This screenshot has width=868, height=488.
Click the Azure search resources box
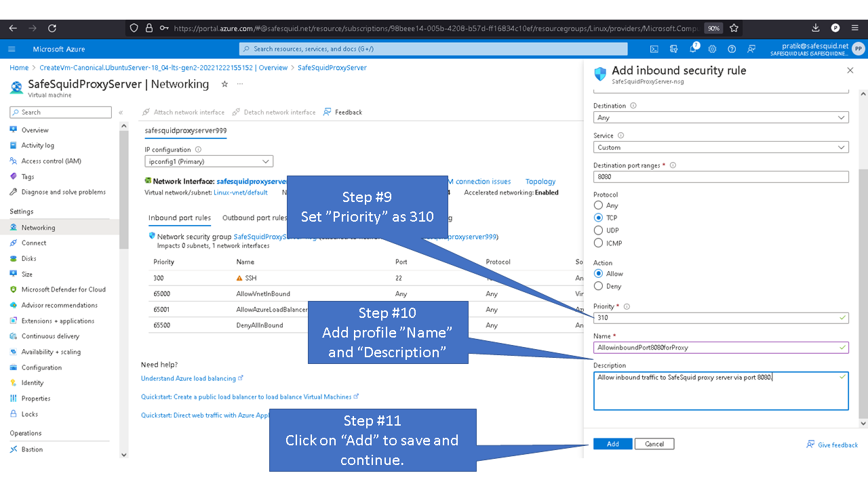433,49
